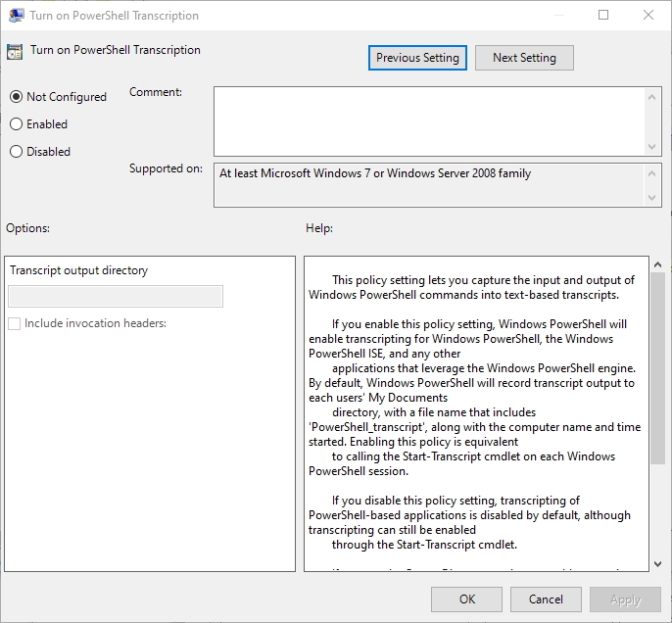Screen dimensions: 672x623
Task: Go to Next Setting
Action: (524, 58)
